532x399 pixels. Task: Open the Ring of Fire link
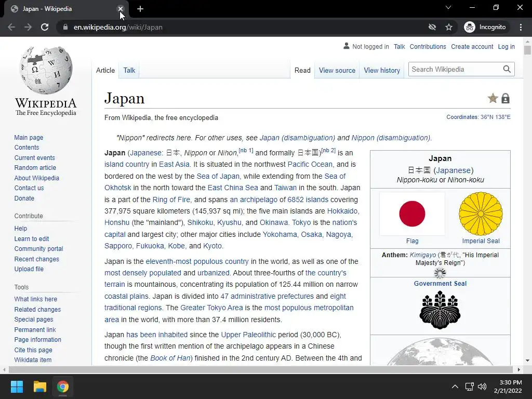click(171, 199)
